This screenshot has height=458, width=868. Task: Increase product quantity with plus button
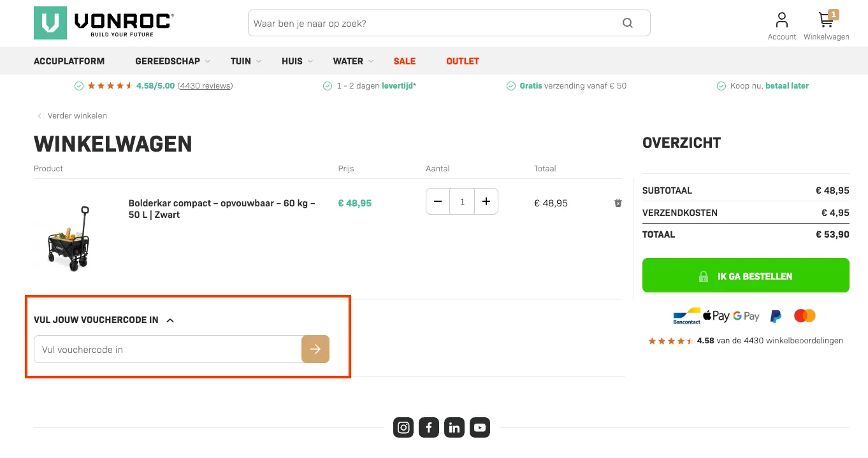coord(486,202)
